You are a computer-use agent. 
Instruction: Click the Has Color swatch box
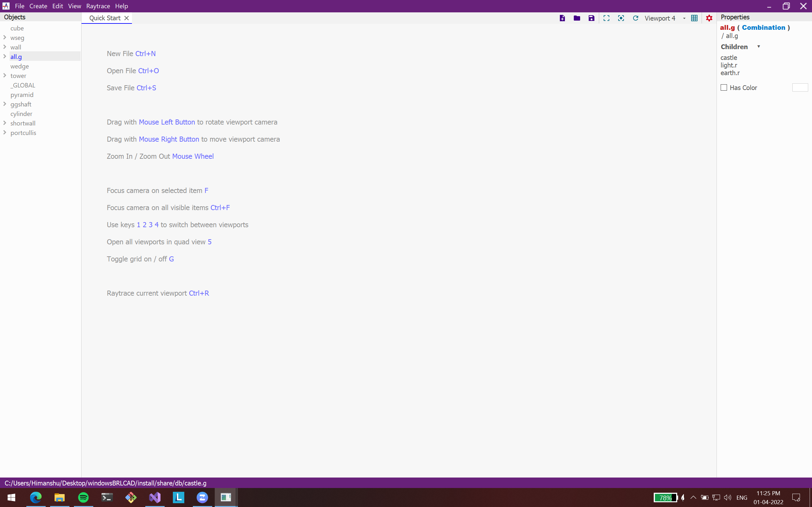pyautogui.click(x=800, y=87)
